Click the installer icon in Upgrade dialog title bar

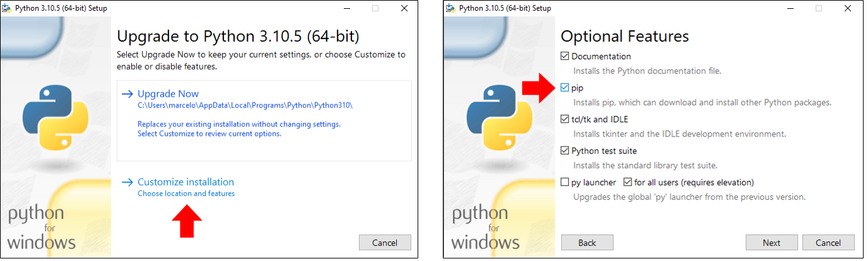8,8
